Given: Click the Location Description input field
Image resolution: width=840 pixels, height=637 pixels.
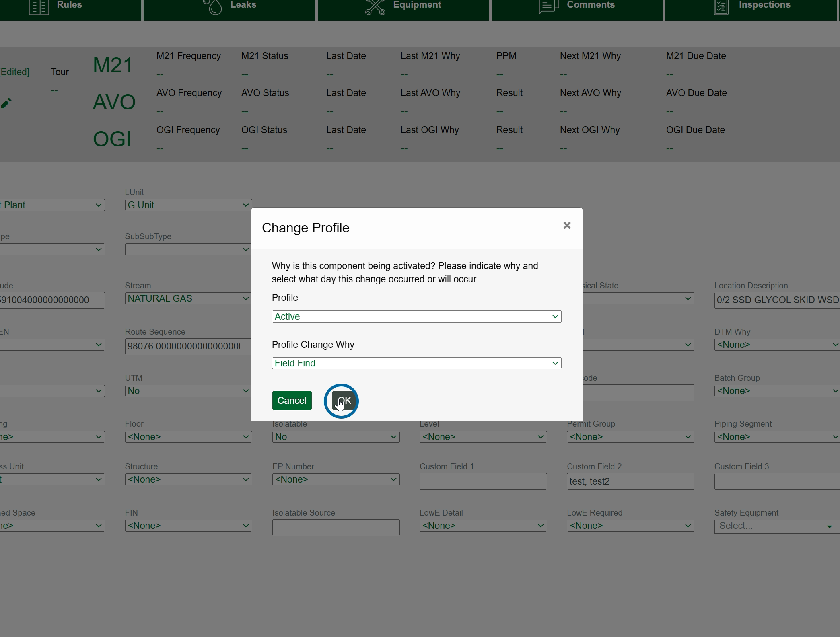Looking at the screenshot, I should point(777,300).
